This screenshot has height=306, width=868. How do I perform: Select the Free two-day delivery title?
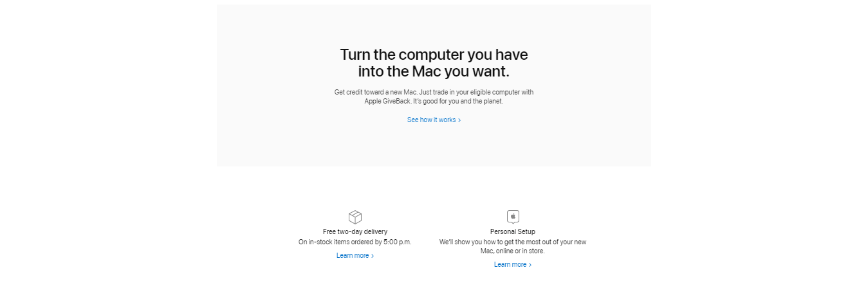[355, 231]
